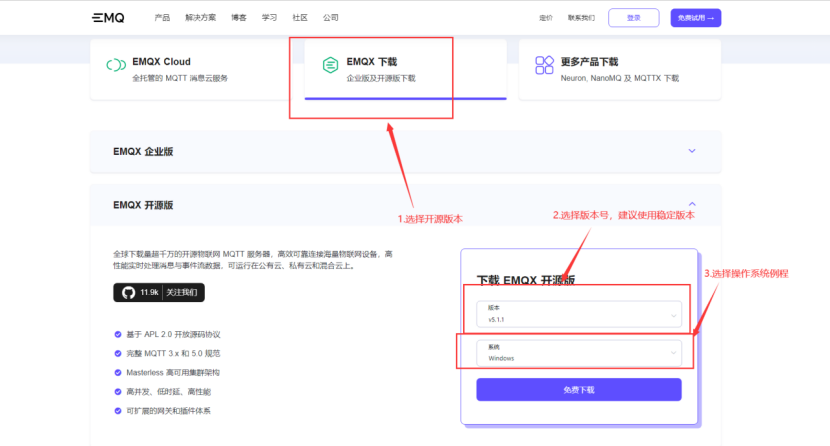
Task: Select the EMQX Cloud card icon
Action: coord(116,65)
